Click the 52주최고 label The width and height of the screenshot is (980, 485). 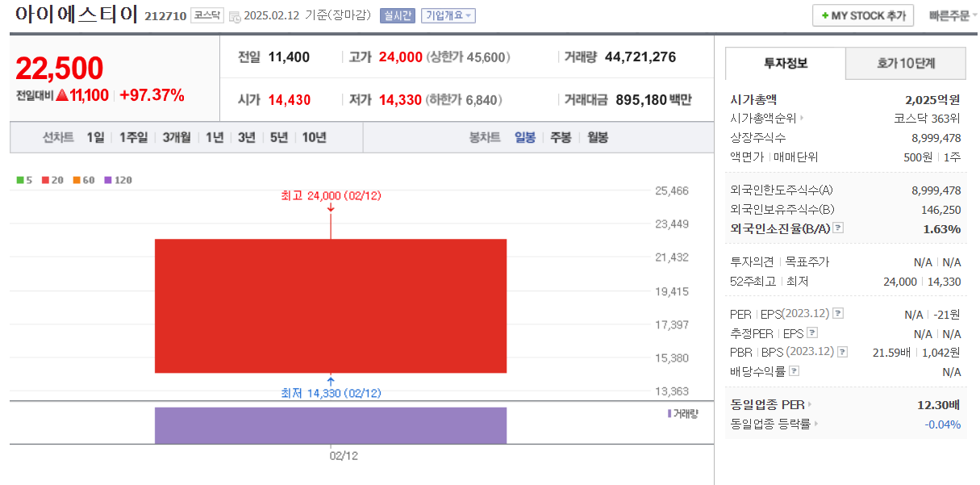pos(753,282)
